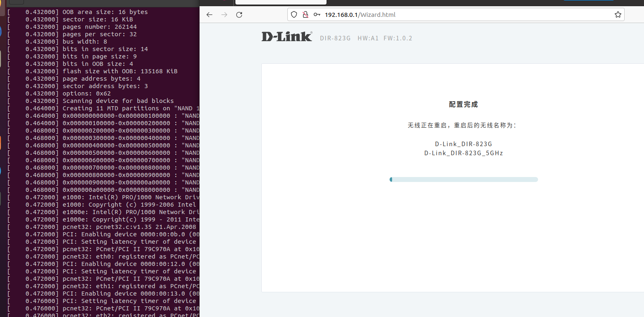Click the DIR-823G model label in header
Viewport: 644px width, 317px height.
click(335, 38)
